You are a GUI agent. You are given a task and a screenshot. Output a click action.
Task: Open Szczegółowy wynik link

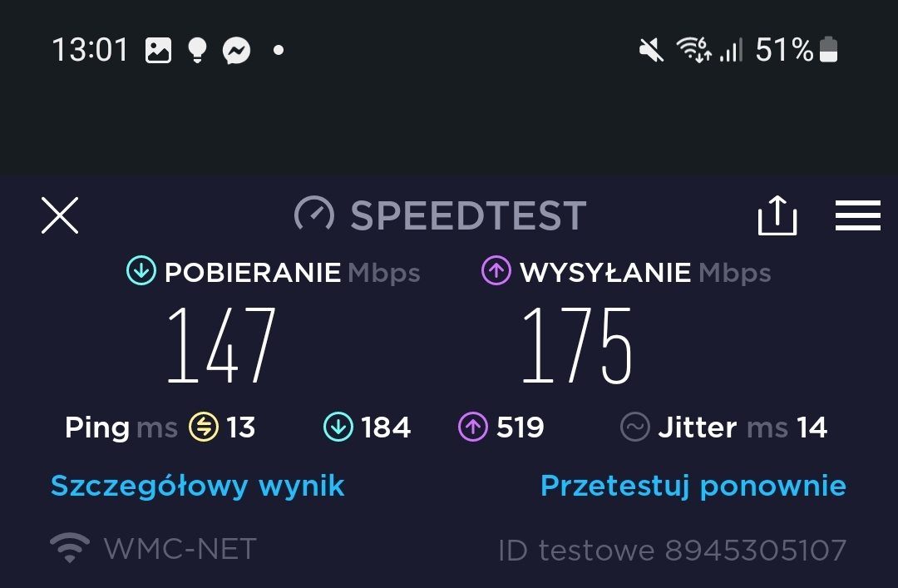click(x=198, y=487)
